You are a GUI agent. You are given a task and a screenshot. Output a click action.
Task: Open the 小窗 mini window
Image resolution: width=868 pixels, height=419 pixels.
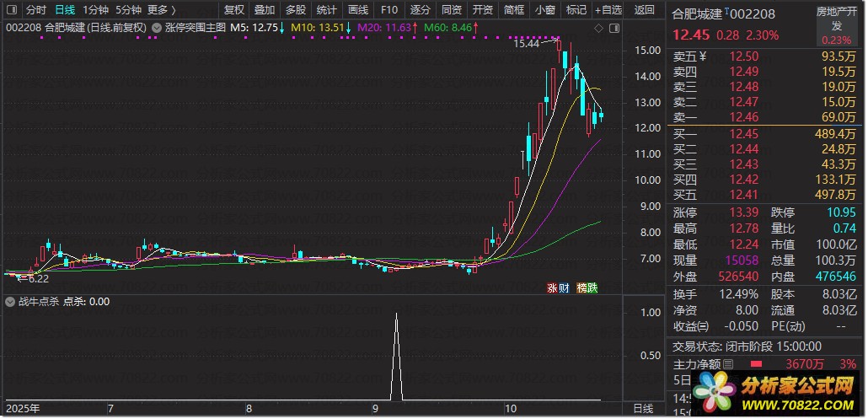tap(545, 9)
